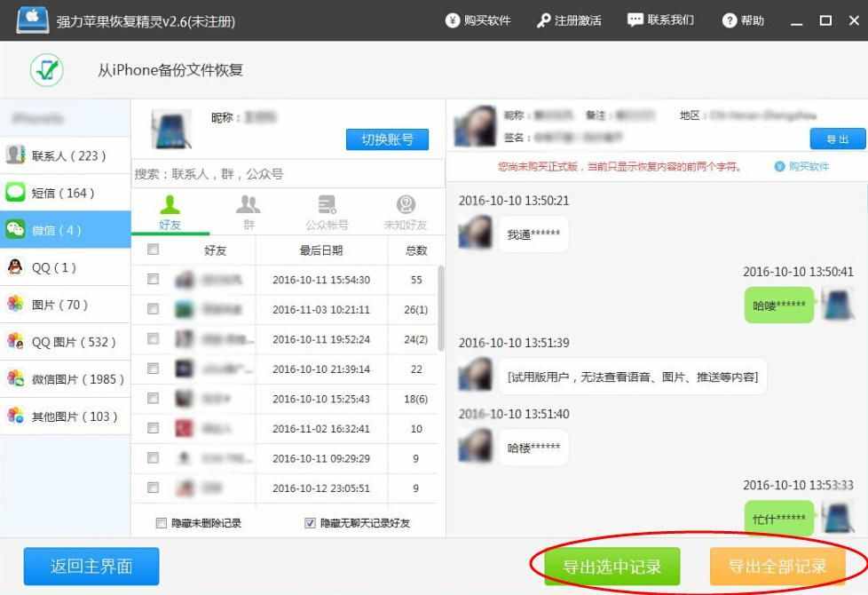This screenshot has width=868, height=595.
Task: Click the 好友 column header
Action: coord(215,250)
